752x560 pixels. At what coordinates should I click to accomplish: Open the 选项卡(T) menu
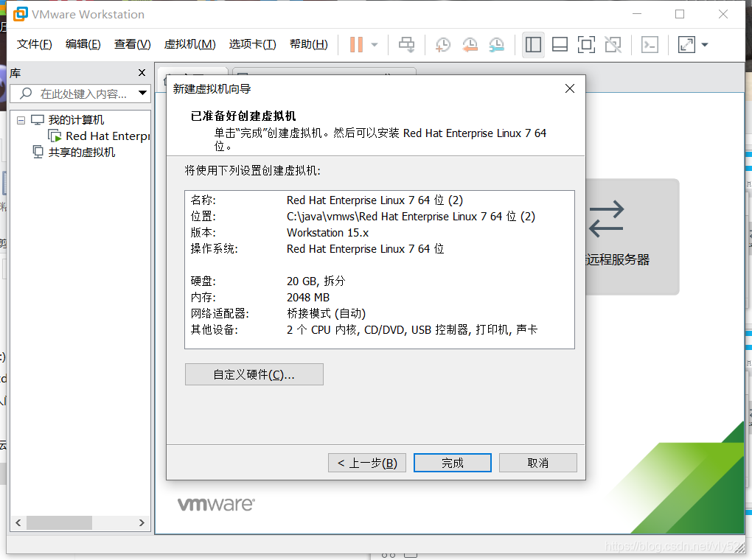(252, 44)
